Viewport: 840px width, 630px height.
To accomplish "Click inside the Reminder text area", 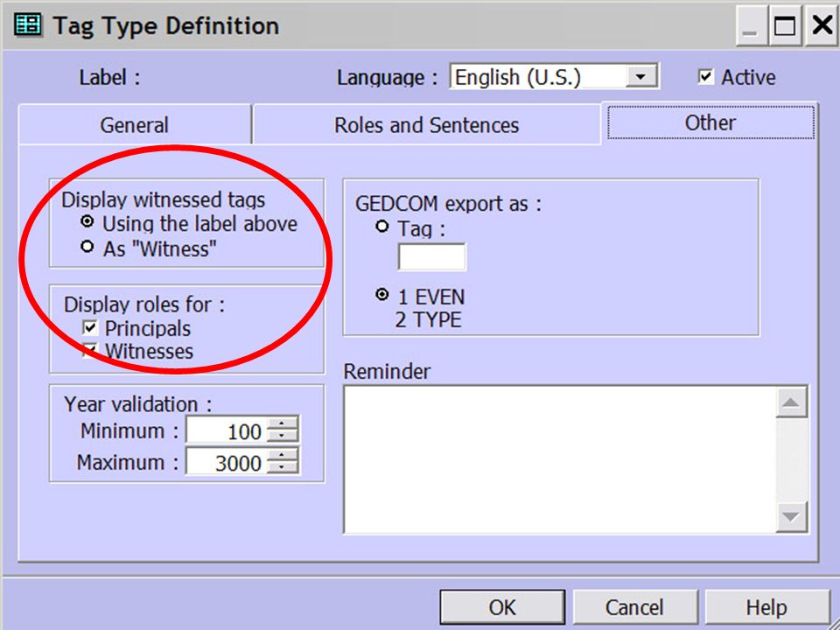I will (559, 459).
